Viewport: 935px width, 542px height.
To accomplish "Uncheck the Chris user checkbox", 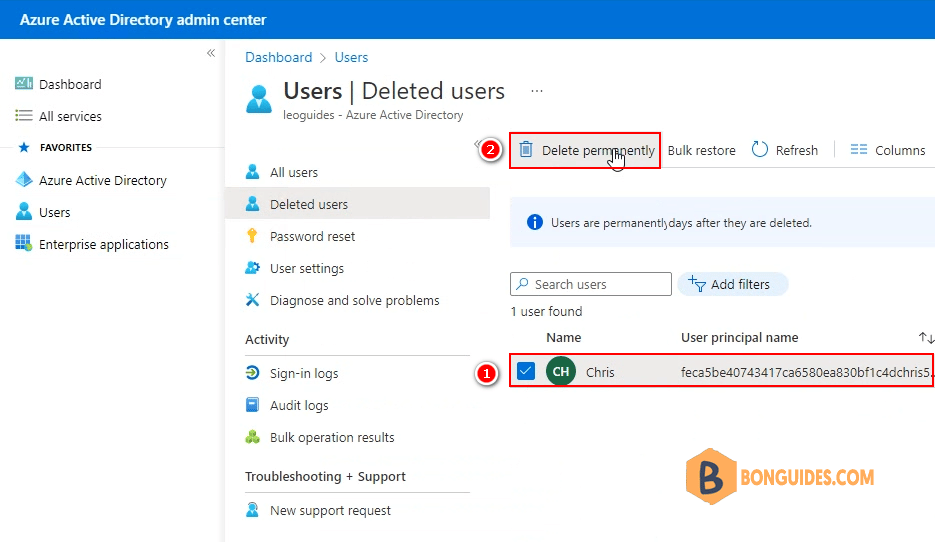I will pyautogui.click(x=525, y=371).
